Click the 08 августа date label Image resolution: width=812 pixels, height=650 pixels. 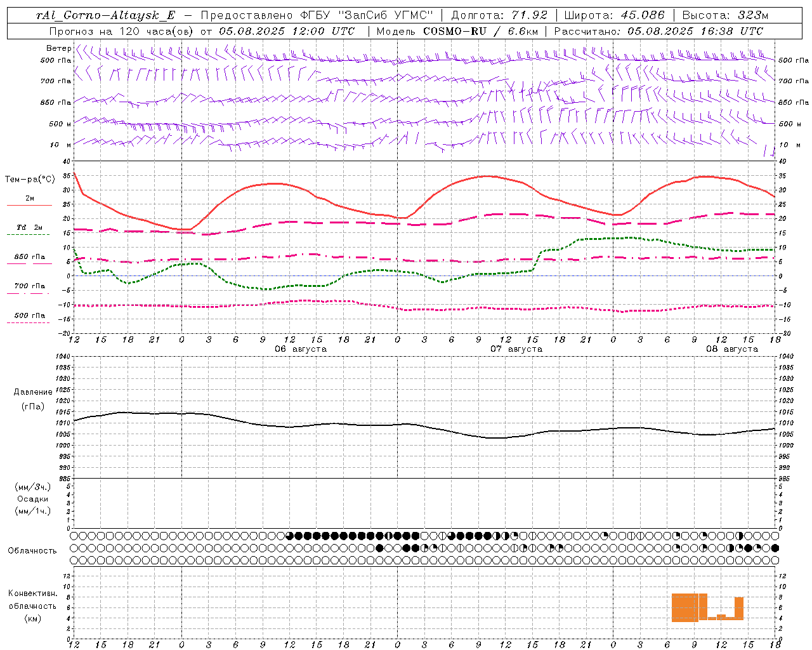click(731, 349)
